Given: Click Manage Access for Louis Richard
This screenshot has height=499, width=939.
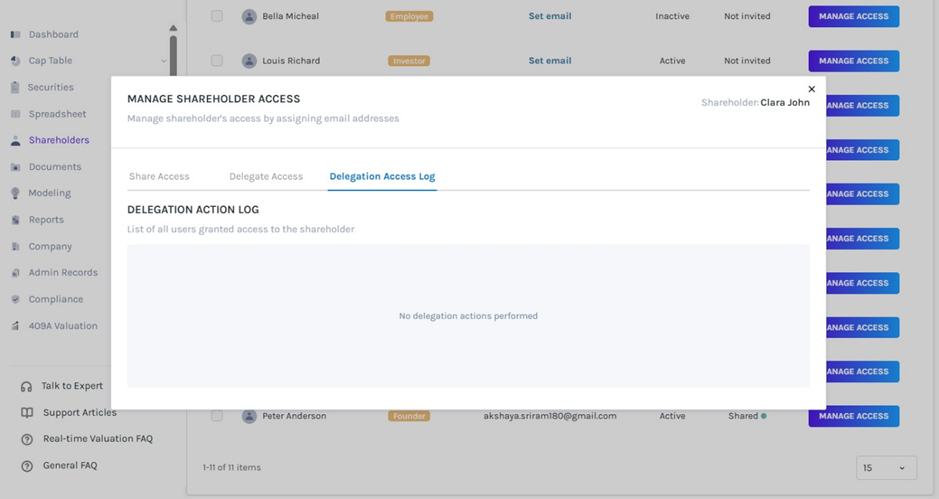Looking at the screenshot, I should point(853,61).
